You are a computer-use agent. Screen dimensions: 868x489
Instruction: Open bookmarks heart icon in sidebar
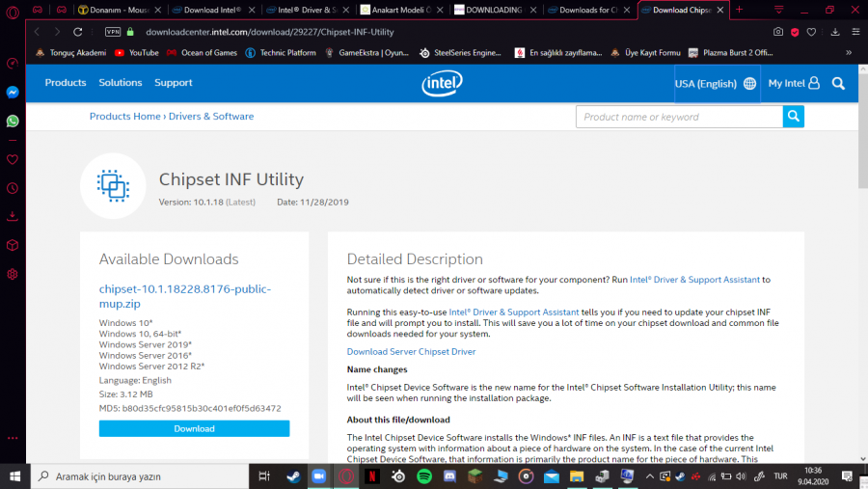13,159
